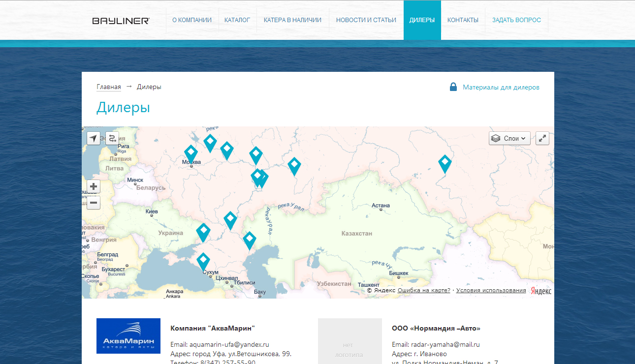The height and width of the screenshot is (364, 635).
Task: Click the Яндекс logo on map
Action: 541,291
